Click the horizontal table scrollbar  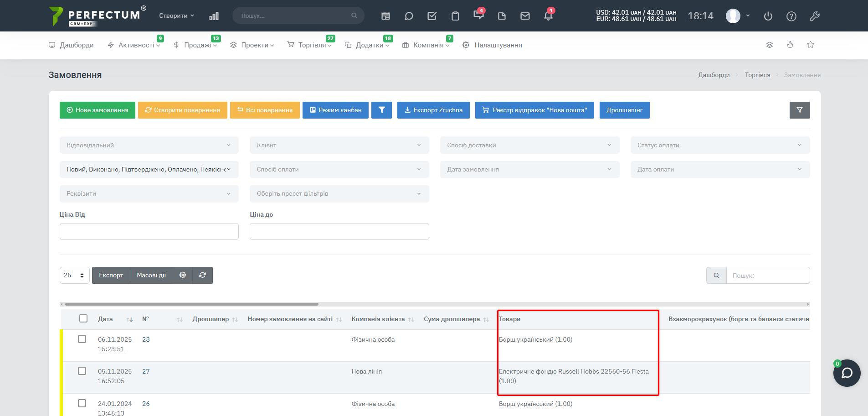[191, 304]
